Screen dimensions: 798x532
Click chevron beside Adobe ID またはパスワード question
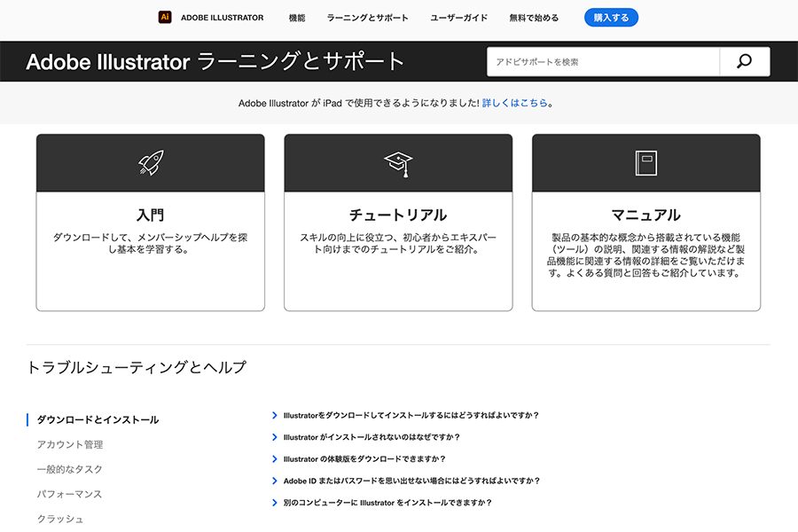275,481
